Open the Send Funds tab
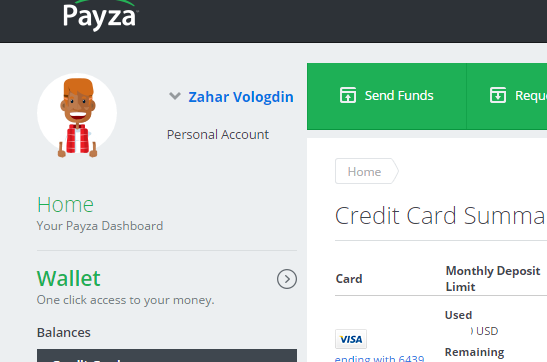This screenshot has height=362, width=547. point(387,96)
